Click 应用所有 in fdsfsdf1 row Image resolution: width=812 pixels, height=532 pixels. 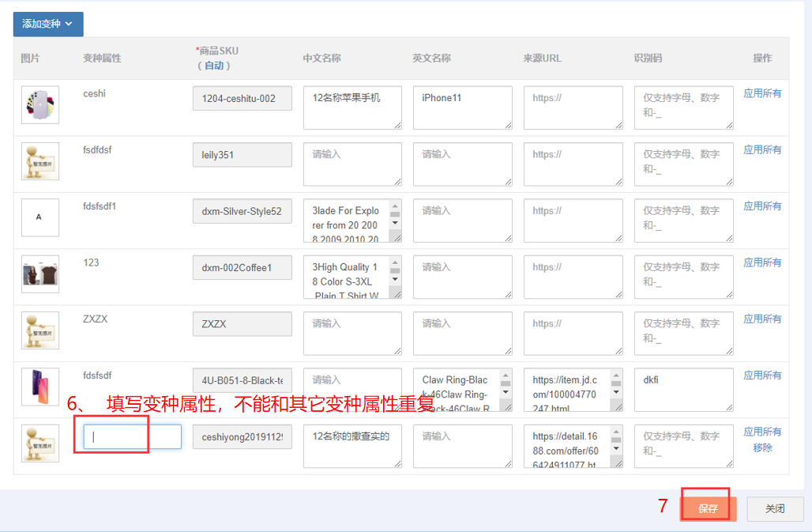762,206
